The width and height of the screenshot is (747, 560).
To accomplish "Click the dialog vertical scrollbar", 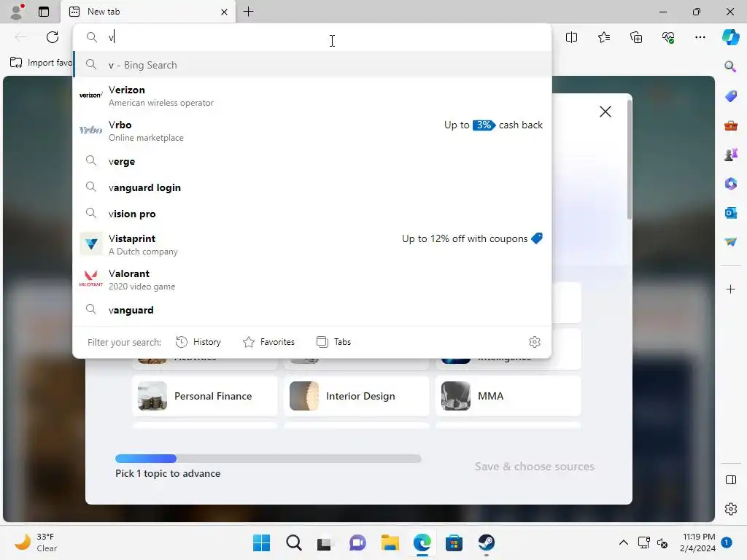I will pos(630,160).
